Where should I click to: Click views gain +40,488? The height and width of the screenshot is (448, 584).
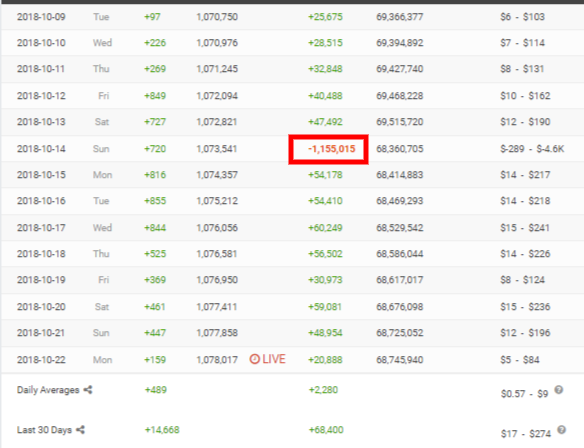(325, 96)
